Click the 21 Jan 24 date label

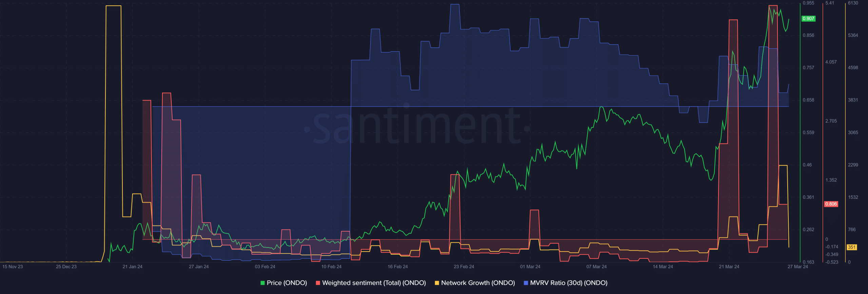(x=133, y=267)
